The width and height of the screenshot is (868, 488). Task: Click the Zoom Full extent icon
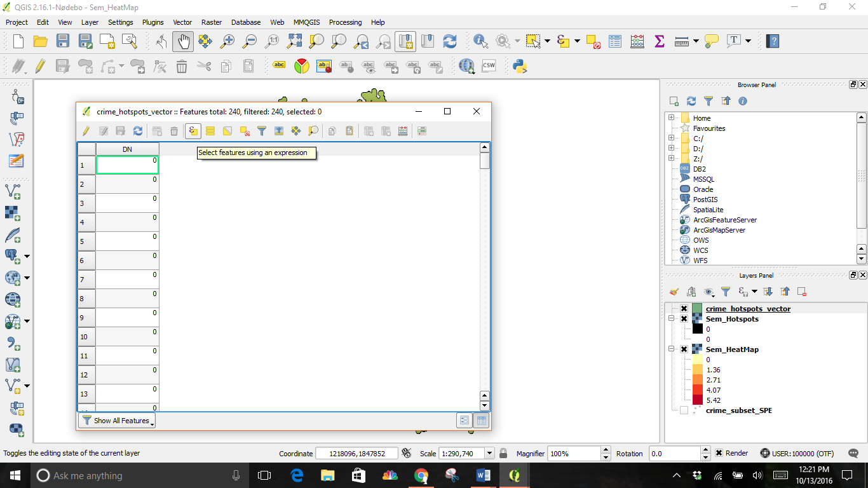(x=294, y=41)
